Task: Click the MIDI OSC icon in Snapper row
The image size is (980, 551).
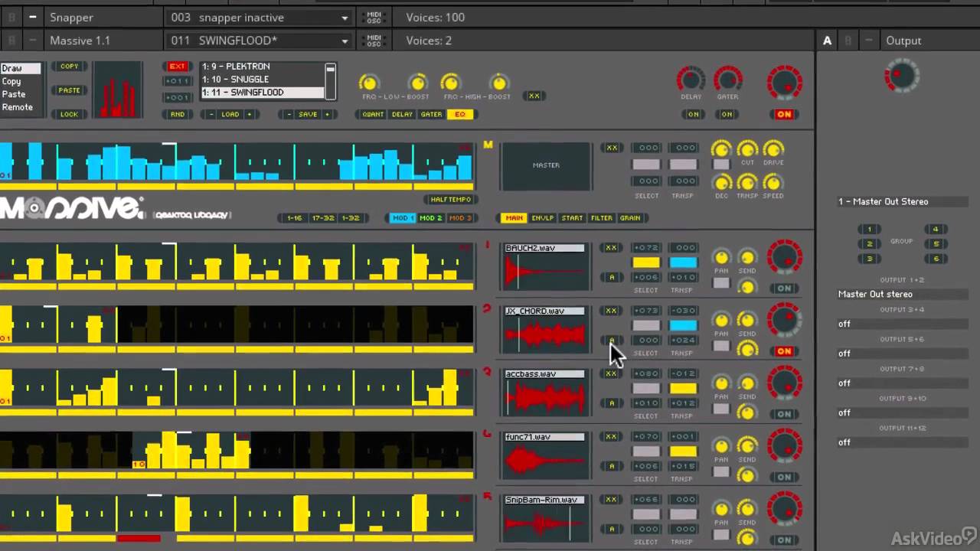Action: click(x=374, y=17)
